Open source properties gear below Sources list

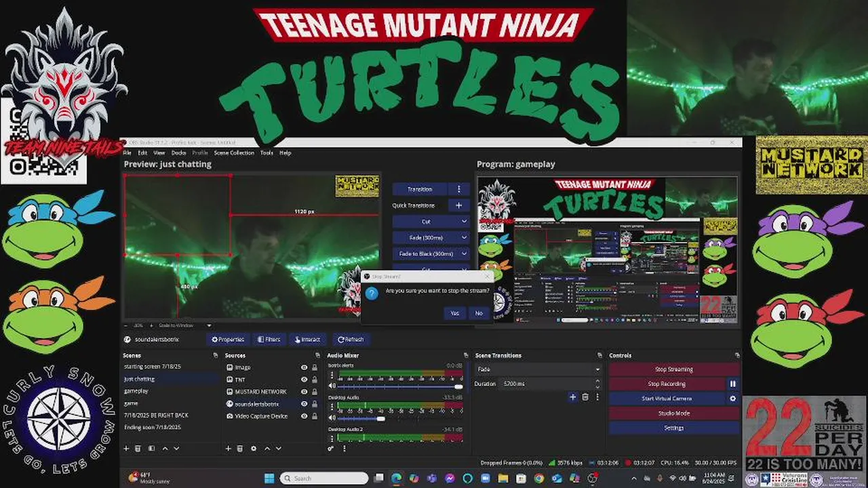pyautogui.click(x=254, y=449)
